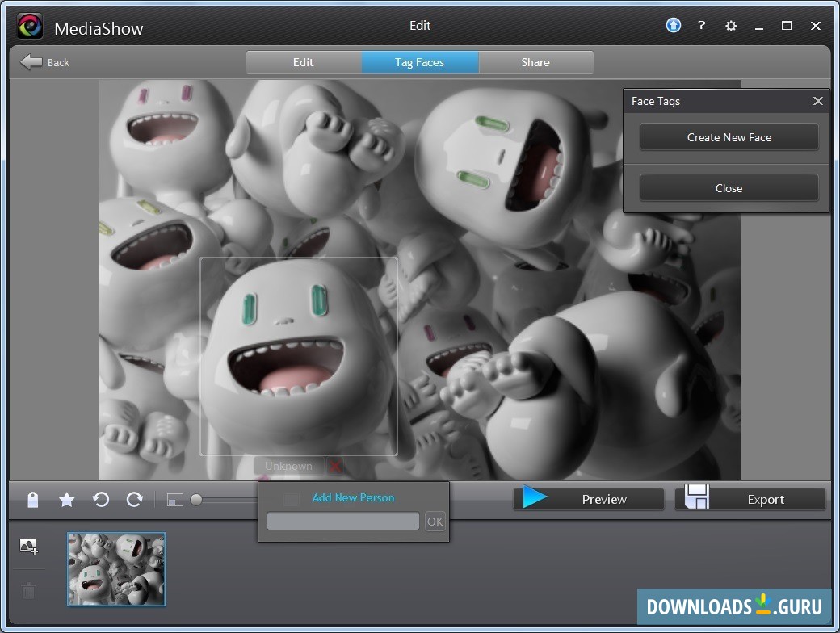Rotate the photo clockwise
The image size is (840, 633).
coord(135,500)
